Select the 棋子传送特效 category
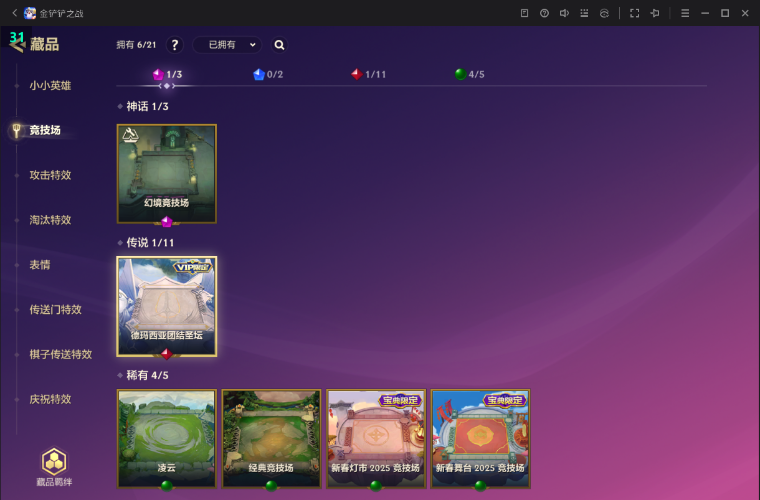 61,354
